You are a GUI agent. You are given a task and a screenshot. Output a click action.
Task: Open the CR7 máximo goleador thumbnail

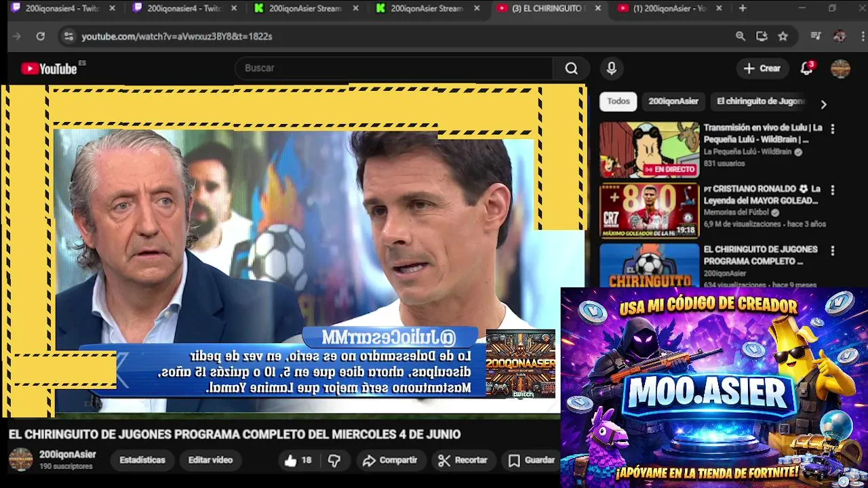649,211
